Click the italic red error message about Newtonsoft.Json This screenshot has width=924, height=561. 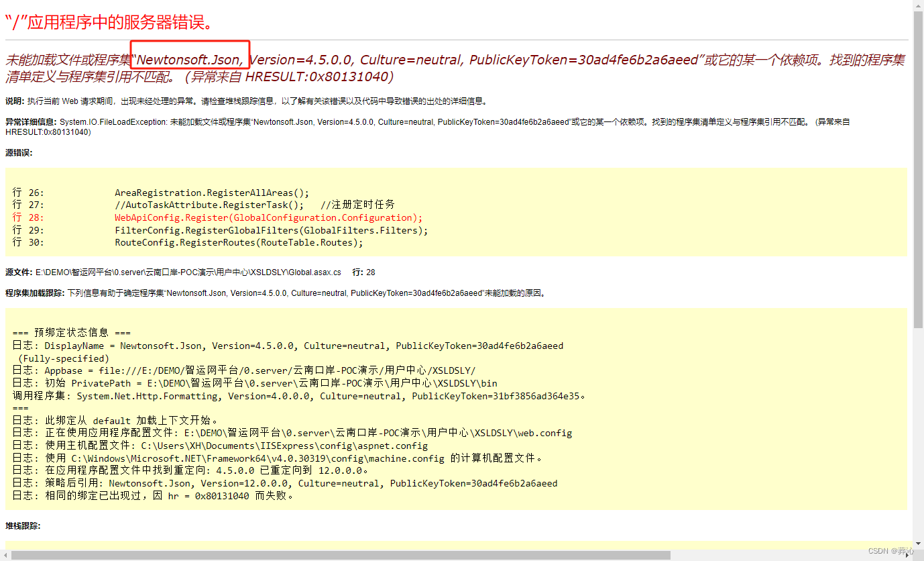pos(455,68)
